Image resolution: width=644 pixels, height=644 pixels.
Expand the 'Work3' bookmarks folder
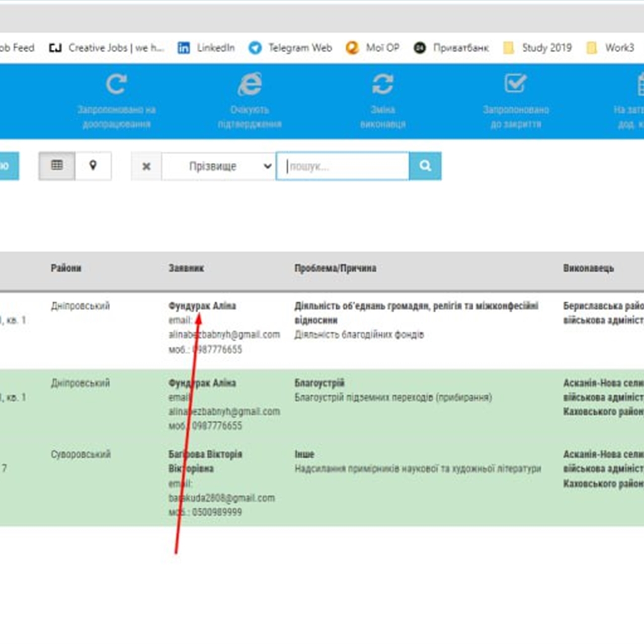tap(610, 48)
